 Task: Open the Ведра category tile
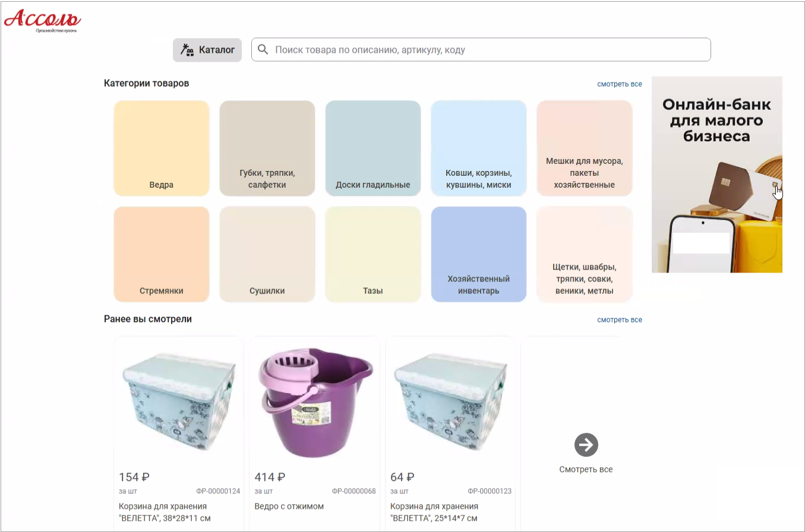162,148
